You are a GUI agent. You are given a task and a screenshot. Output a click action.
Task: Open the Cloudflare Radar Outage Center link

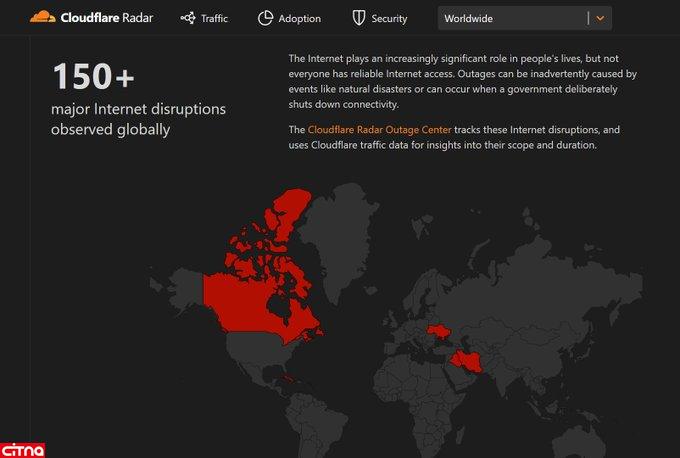380,130
